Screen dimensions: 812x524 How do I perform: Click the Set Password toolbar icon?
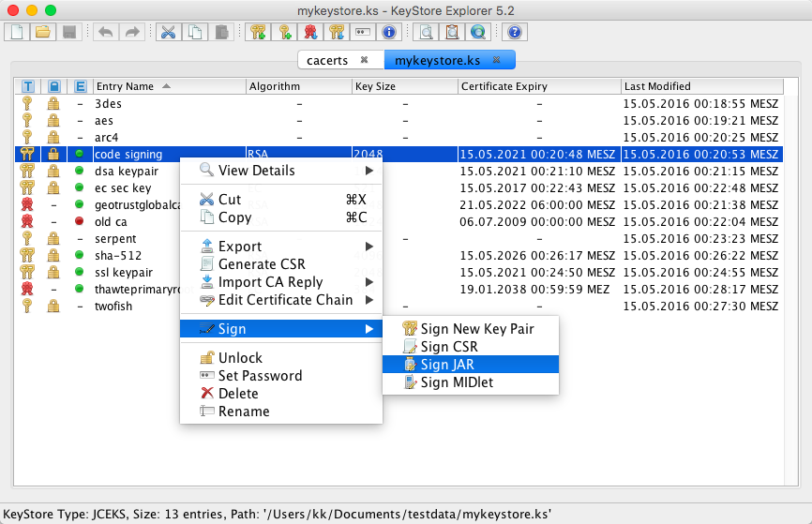point(363,32)
